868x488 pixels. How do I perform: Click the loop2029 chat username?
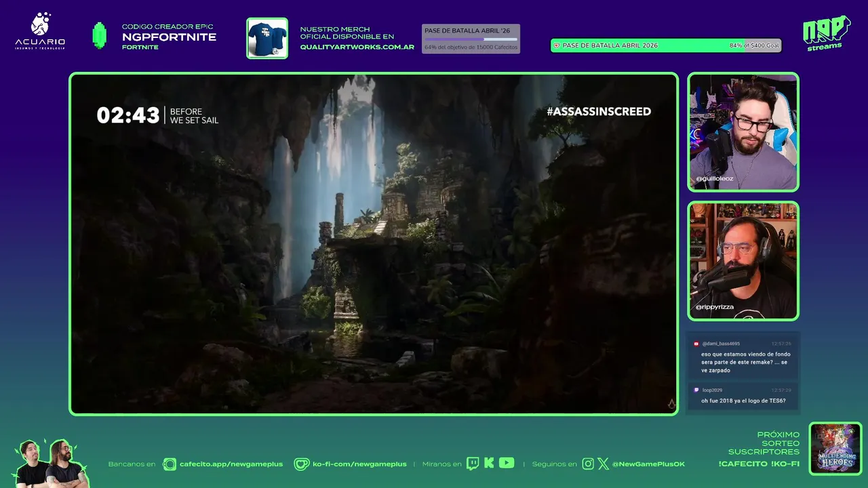coord(712,390)
